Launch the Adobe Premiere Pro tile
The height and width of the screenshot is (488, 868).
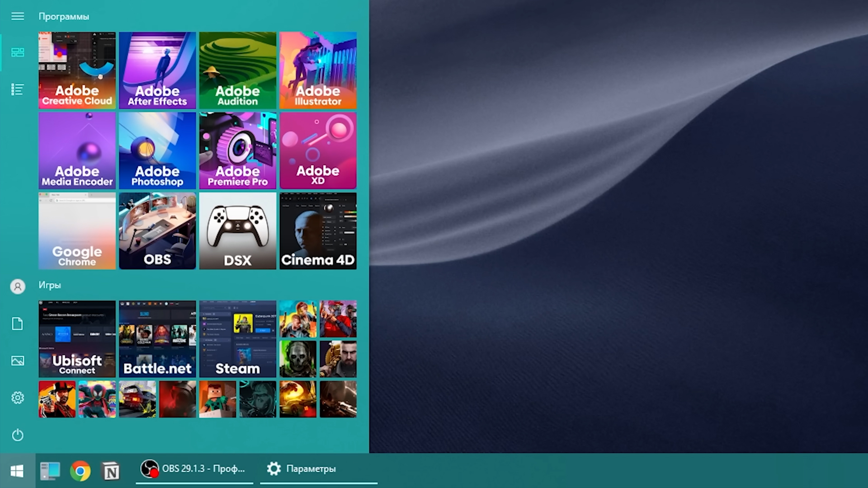[x=237, y=150]
